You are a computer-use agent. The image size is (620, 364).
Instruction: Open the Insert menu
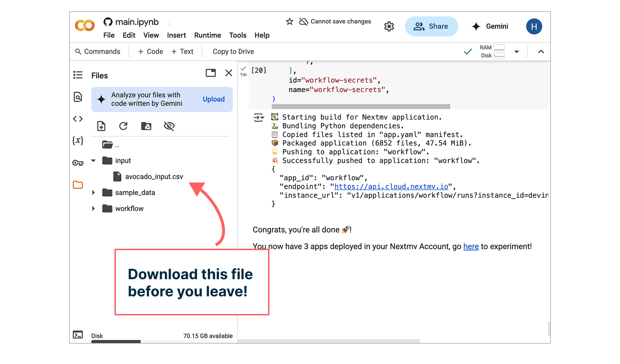coord(176,35)
